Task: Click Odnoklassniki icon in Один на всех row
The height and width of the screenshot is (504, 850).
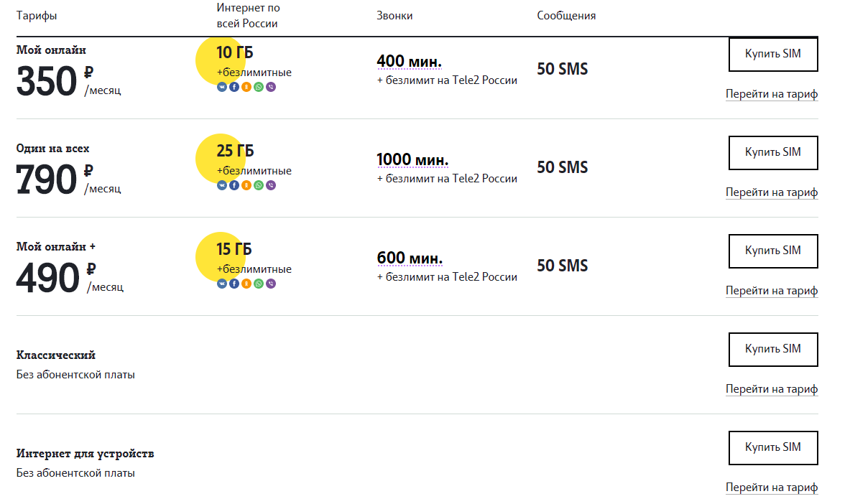Action: [246, 185]
